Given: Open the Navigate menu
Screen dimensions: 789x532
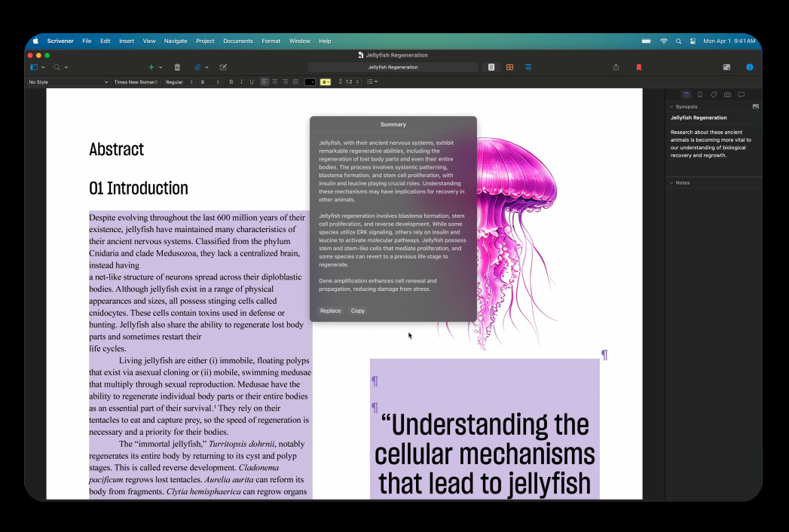Looking at the screenshot, I should coord(176,41).
